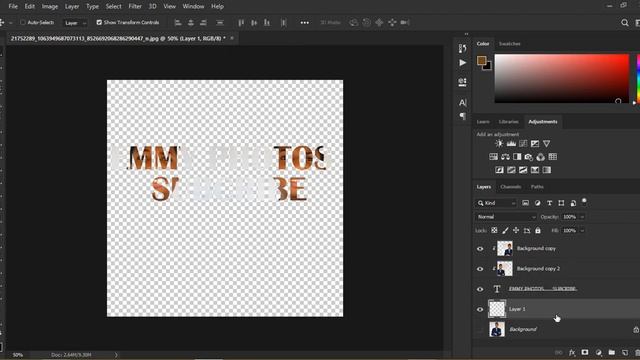
Task: Align horizontal centers in options bar
Action: coord(191,23)
